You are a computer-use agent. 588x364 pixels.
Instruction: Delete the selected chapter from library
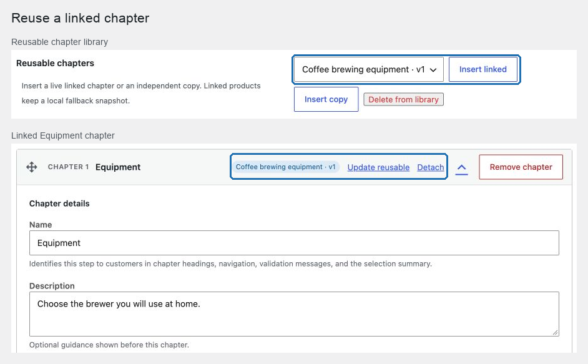pyautogui.click(x=403, y=99)
